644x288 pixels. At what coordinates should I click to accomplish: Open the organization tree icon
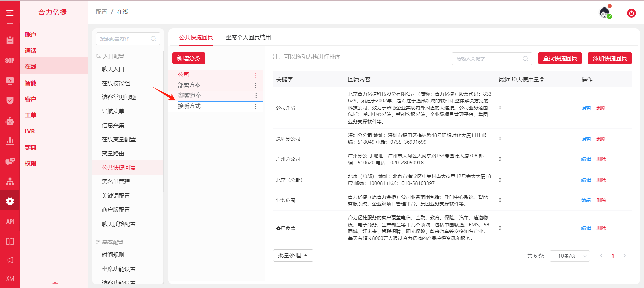10,181
